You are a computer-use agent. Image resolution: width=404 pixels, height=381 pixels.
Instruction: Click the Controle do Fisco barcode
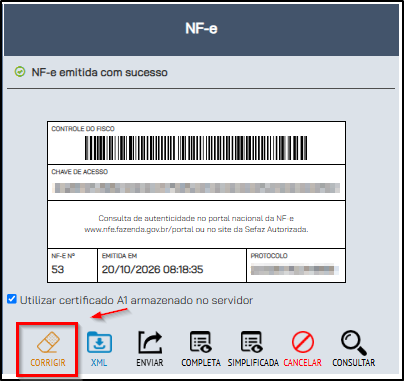pos(196,148)
